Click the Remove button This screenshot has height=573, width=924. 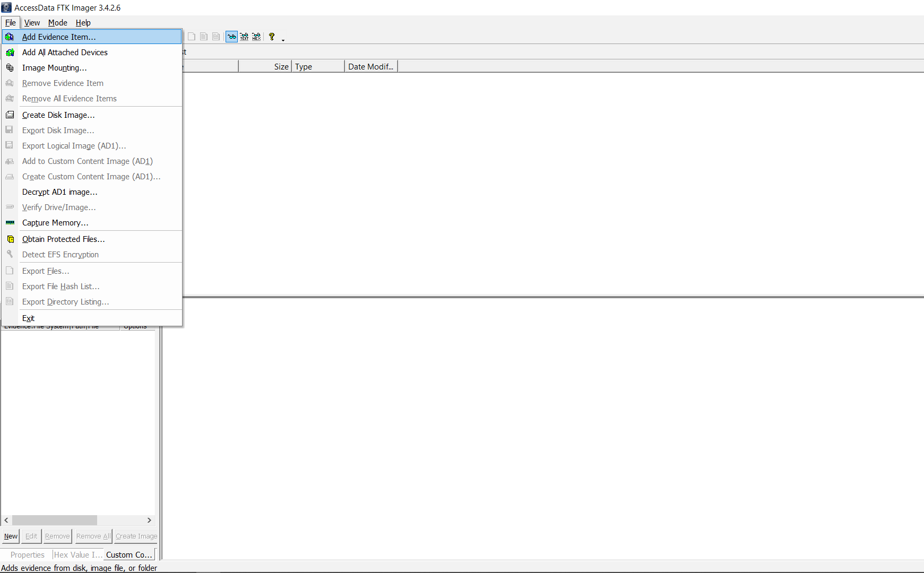point(57,536)
